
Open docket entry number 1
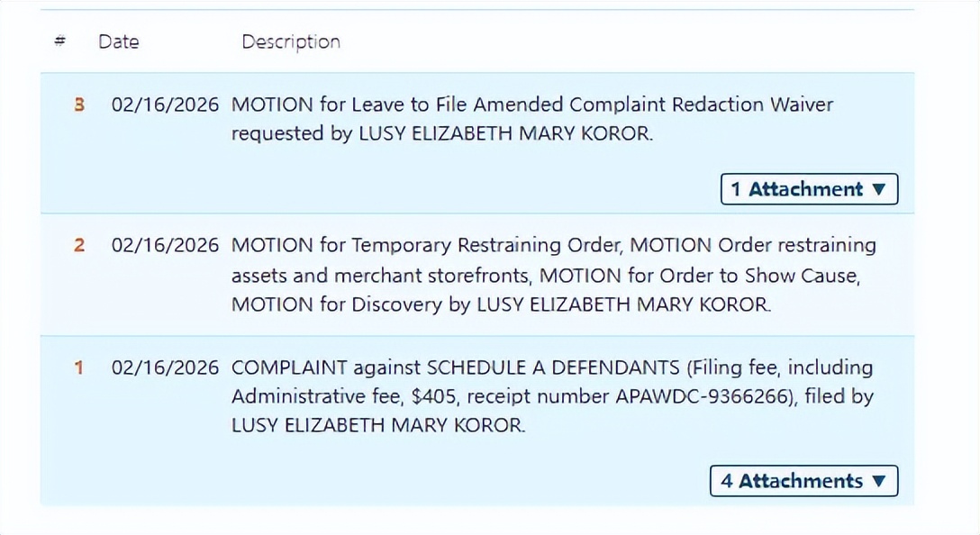tap(79, 367)
